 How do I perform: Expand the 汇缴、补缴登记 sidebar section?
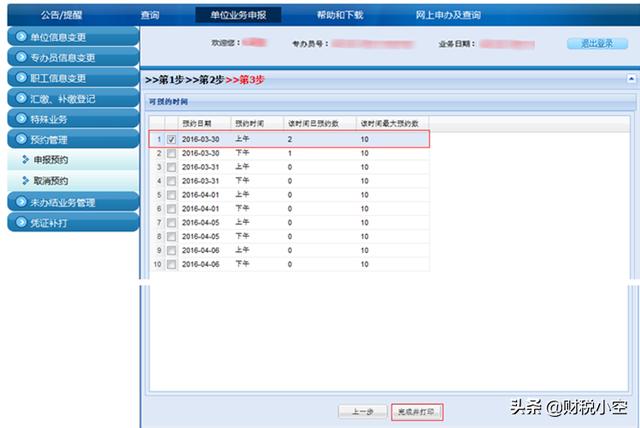pos(73,98)
